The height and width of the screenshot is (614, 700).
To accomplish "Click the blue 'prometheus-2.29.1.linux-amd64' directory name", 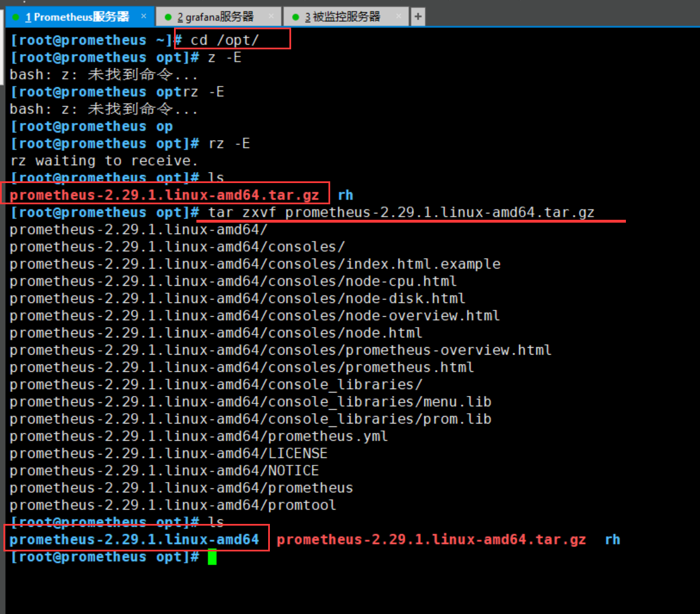I will [x=134, y=539].
